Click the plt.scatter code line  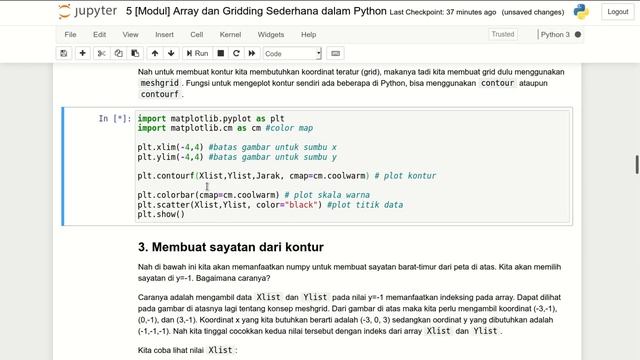click(270, 205)
